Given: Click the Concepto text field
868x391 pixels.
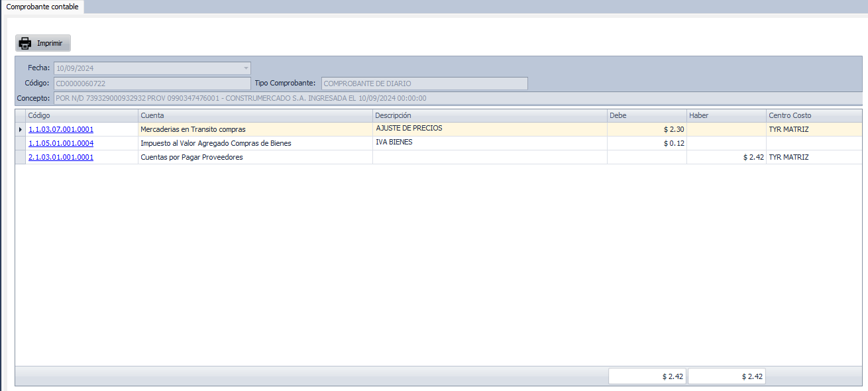Looking at the screenshot, I should tap(457, 98).
